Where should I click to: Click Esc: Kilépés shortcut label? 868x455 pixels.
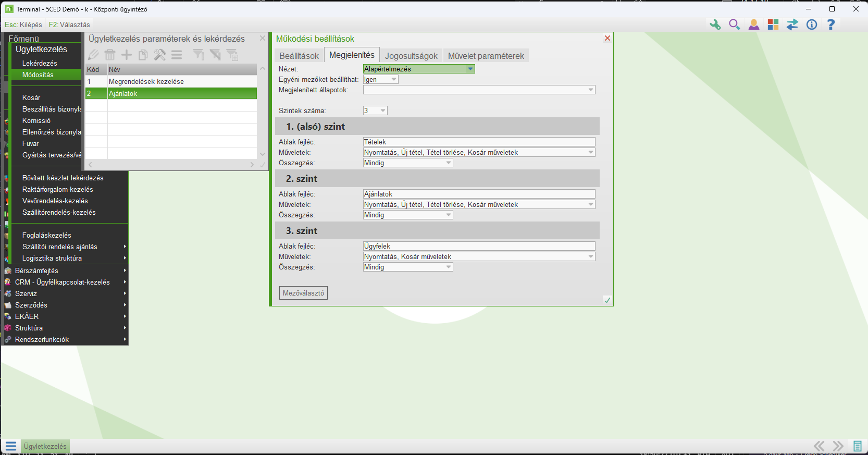pyautogui.click(x=23, y=24)
